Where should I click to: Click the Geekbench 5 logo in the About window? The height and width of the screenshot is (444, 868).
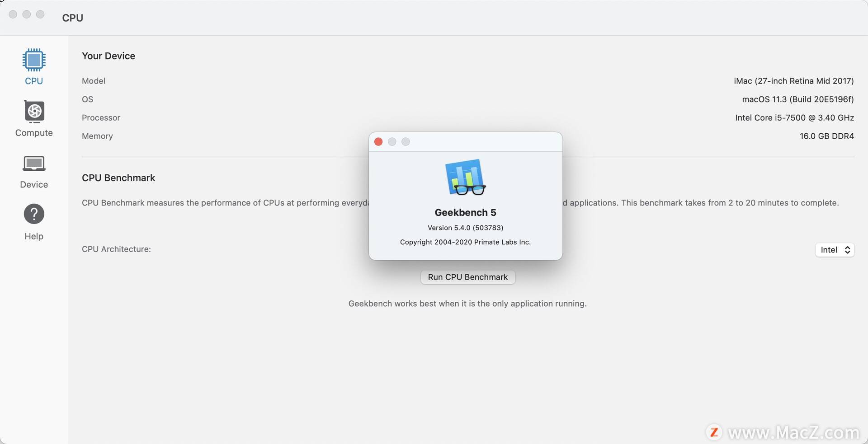465,178
